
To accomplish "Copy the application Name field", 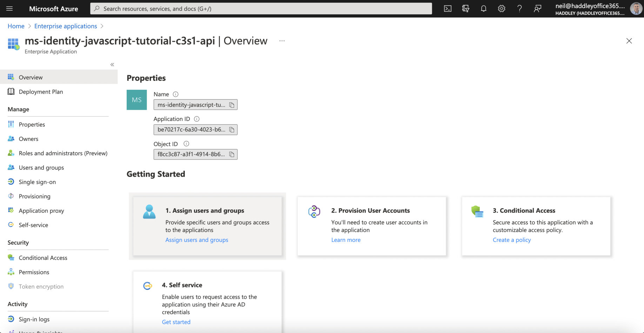I will tap(232, 105).
